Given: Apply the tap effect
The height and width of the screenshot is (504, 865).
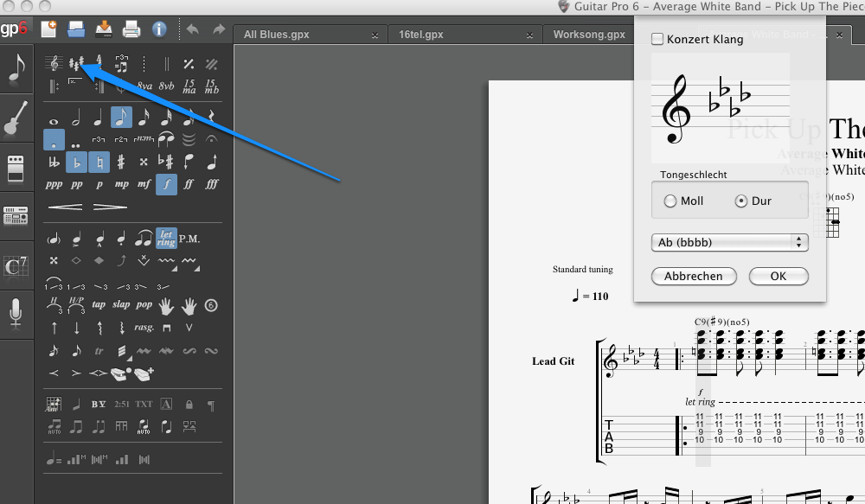Looking at the screenshot, I should click(99, 304).
